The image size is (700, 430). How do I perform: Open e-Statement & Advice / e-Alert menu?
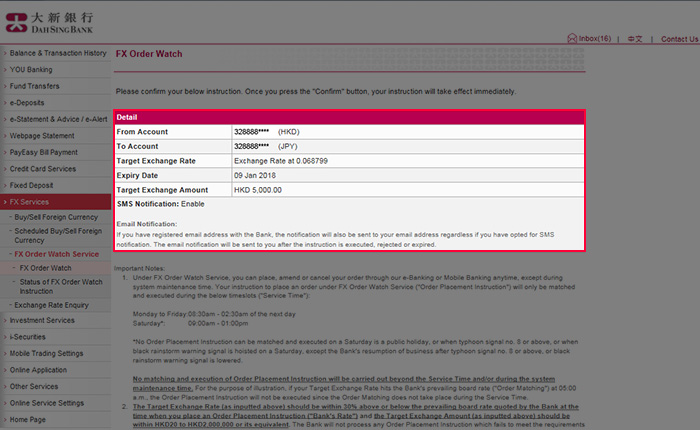(x=58, y=119)
